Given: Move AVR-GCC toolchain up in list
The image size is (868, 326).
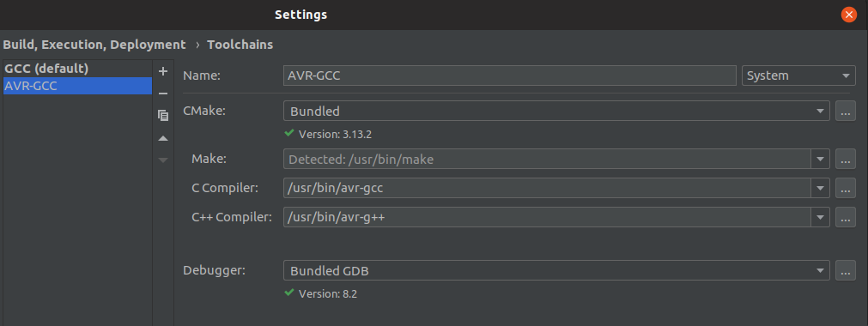Looking at the screenshot, I should pos(163,138).
